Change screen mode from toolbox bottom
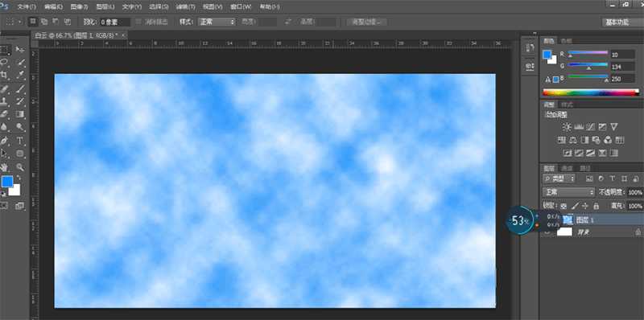 (x=19, y=206)
